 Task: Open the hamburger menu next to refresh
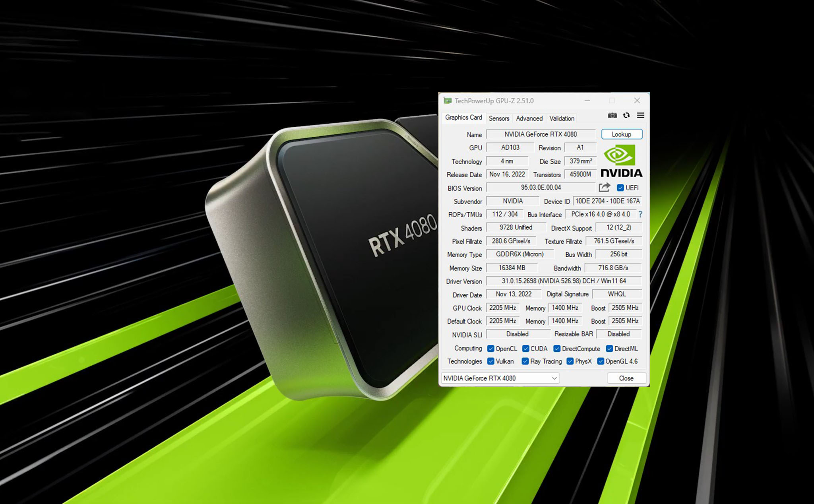pyautogui.click(x=640, y=115)
